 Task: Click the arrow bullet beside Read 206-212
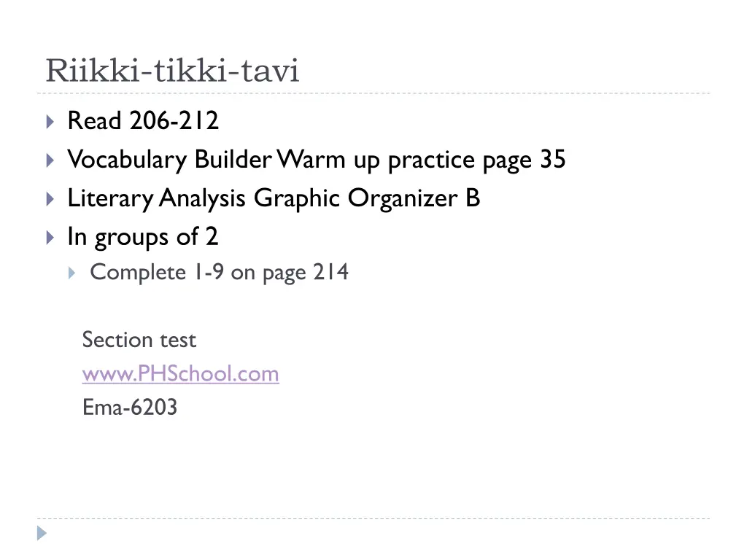[50, 122]
